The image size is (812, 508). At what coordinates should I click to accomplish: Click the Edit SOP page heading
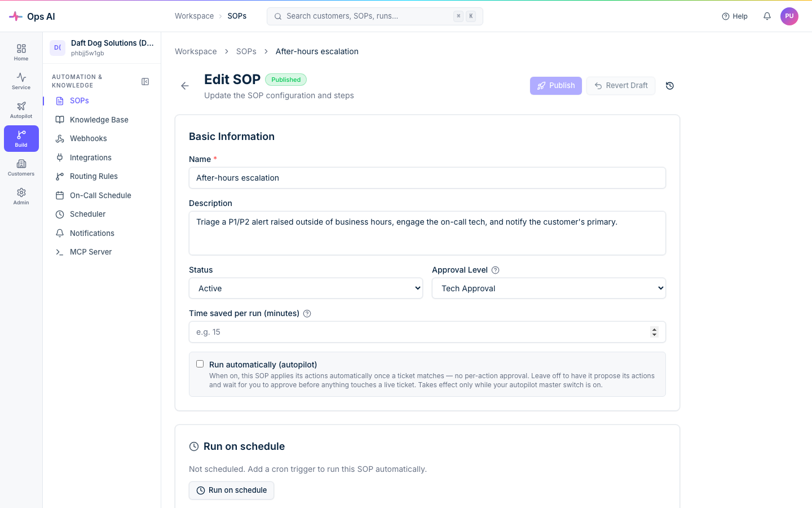coord(232,80)
